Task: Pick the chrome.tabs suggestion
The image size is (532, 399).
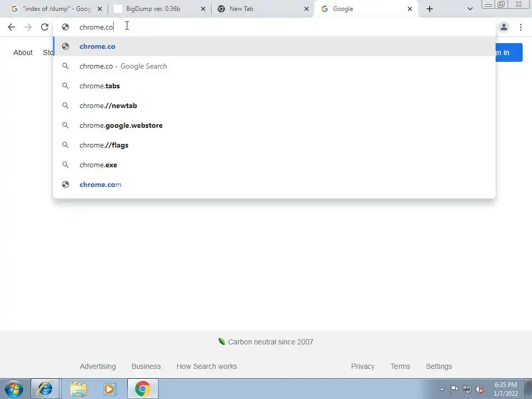Action: coord(274,86)
